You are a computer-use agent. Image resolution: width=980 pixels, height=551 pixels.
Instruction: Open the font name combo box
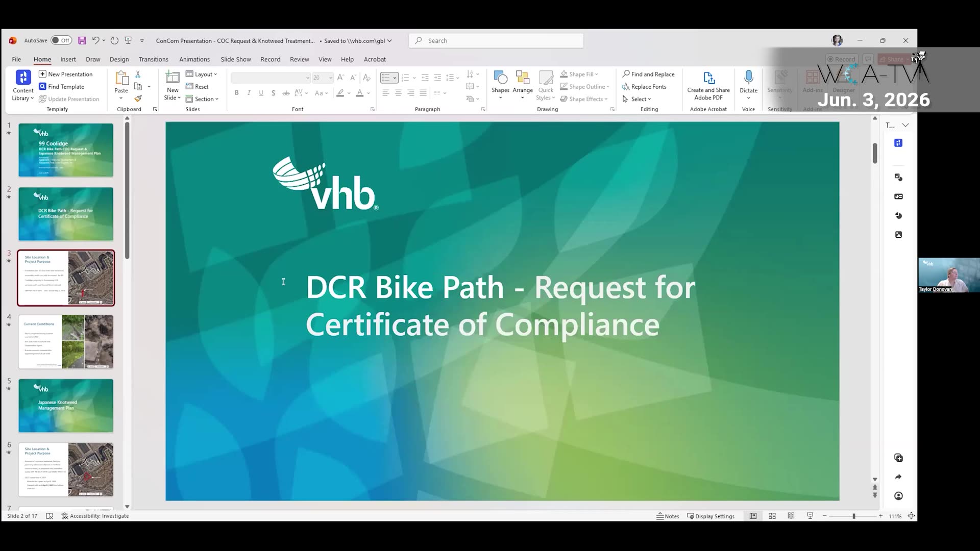[271, 78]
